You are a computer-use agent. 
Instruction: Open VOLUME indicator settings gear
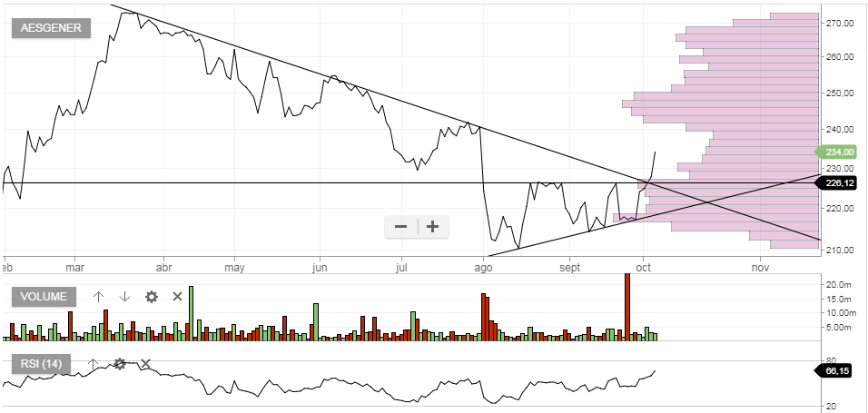coord(151,297)
